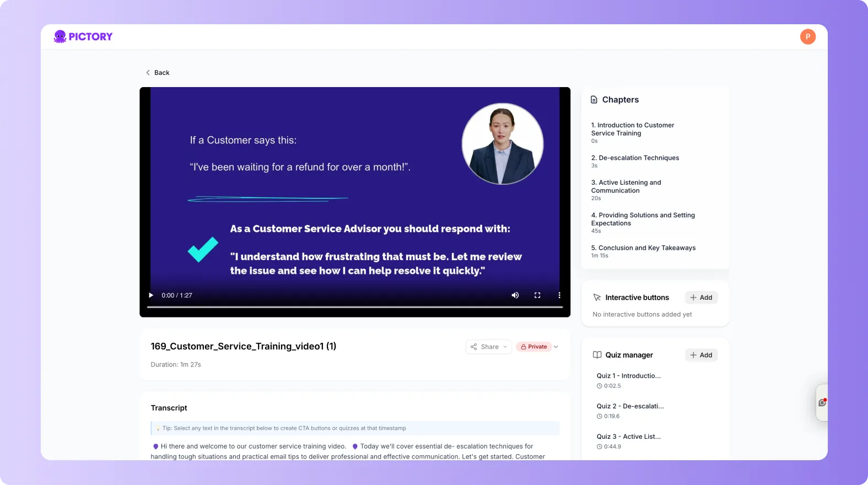
Task: Click the Interactive buttons cursor icon
Action: pyautogui.click(x=597, y=298)
